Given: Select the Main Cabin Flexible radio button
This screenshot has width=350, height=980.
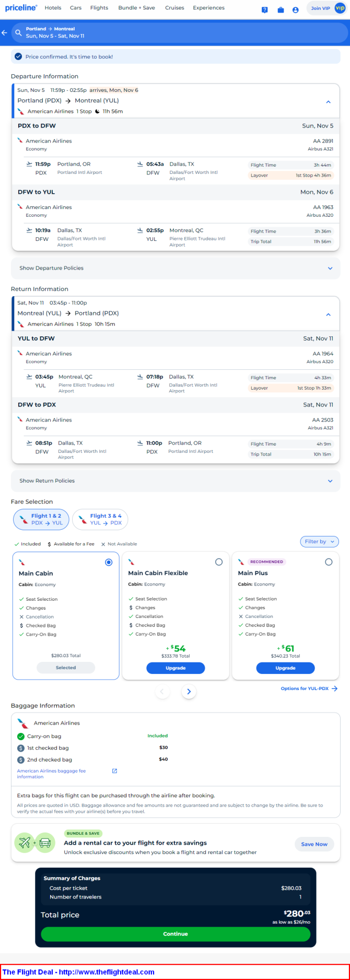Looking at the screenshot, I should click(x=219, y=562).
